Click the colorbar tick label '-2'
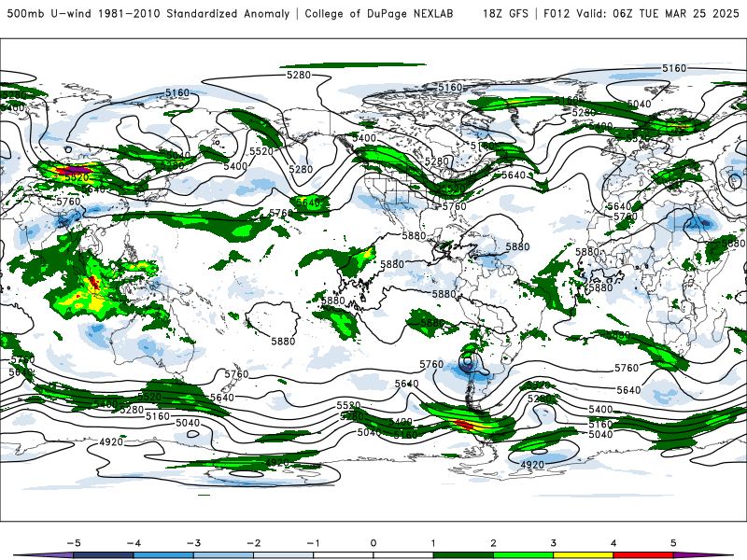The width and height of the screenshot is (747, 560). (253, 543)
